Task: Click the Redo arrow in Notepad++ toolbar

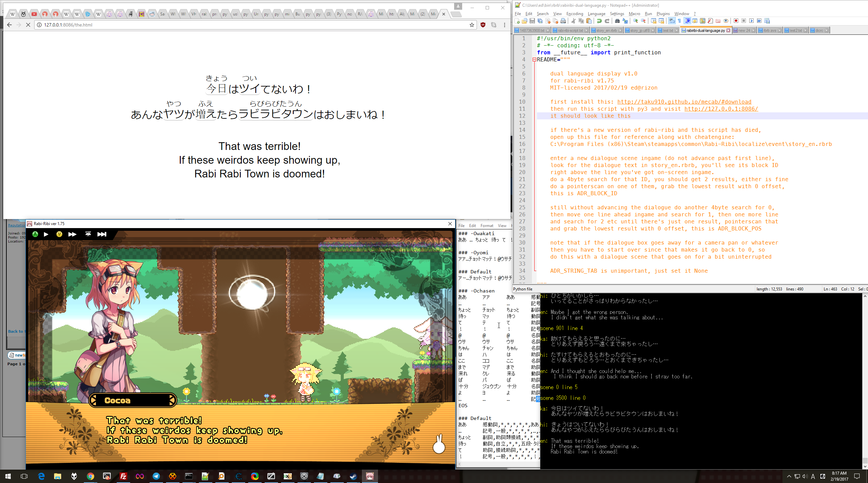Action: coord(607,21)
